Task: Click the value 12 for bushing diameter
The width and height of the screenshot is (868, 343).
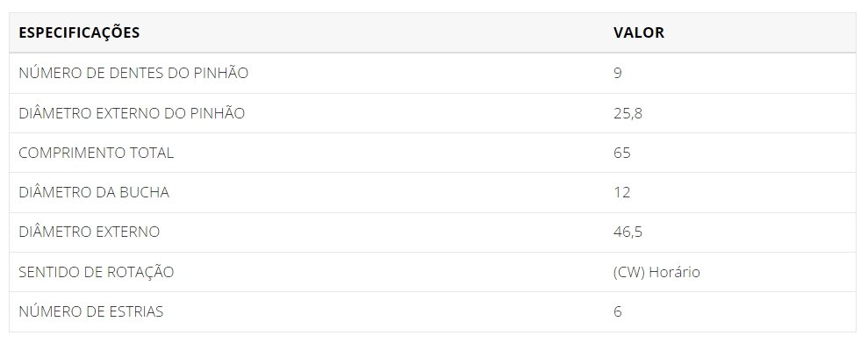Action: click(x=622, y=192)
